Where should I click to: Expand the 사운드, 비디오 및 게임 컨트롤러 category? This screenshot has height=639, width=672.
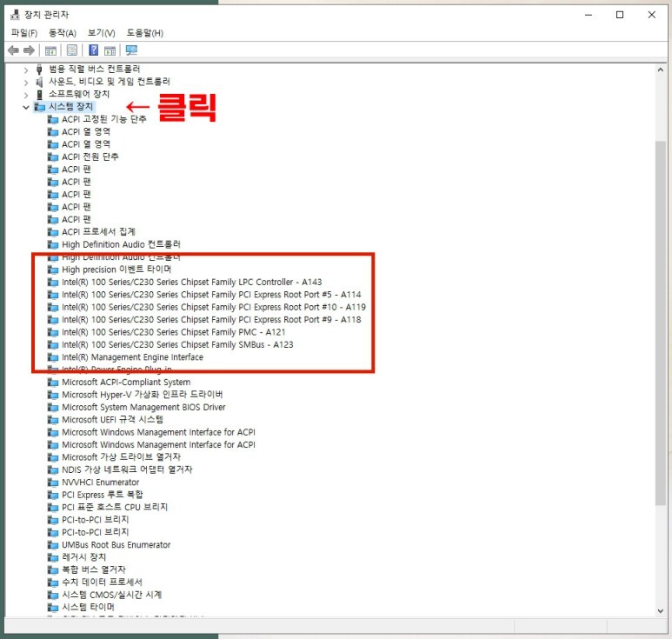pos(26,83)
